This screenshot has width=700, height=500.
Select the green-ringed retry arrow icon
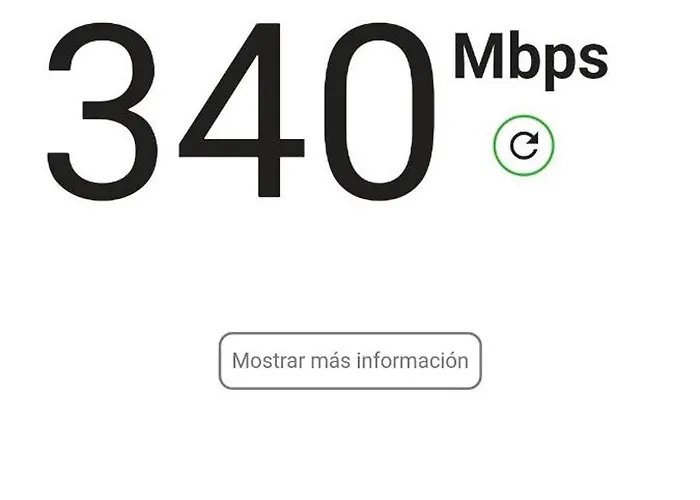(x=524, y=146)
